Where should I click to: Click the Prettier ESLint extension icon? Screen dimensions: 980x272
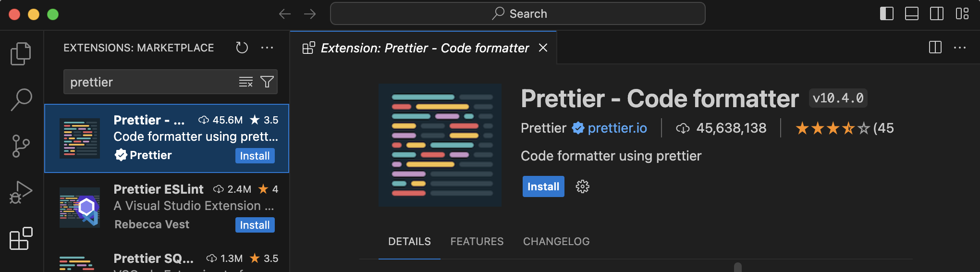coord(80,208)
